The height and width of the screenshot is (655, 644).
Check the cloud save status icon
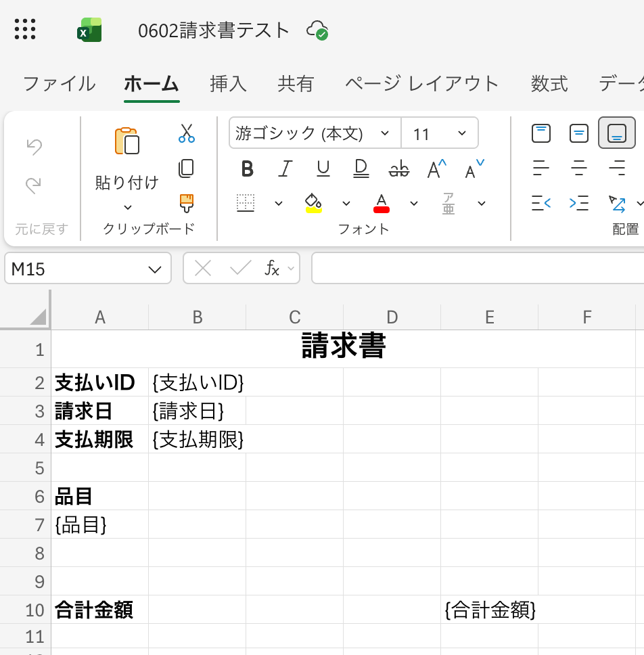point(317,30)
